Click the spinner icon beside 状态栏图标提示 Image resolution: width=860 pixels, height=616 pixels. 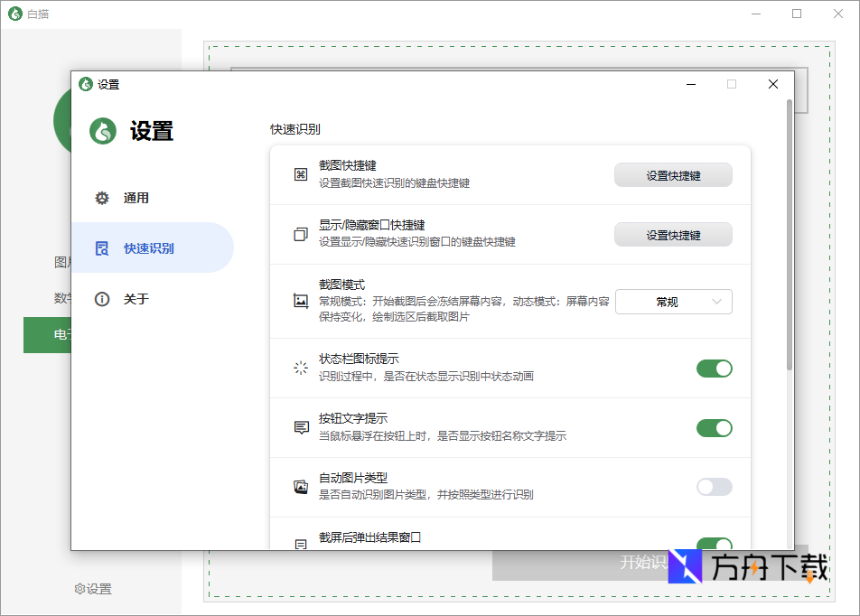coord(301,369)
